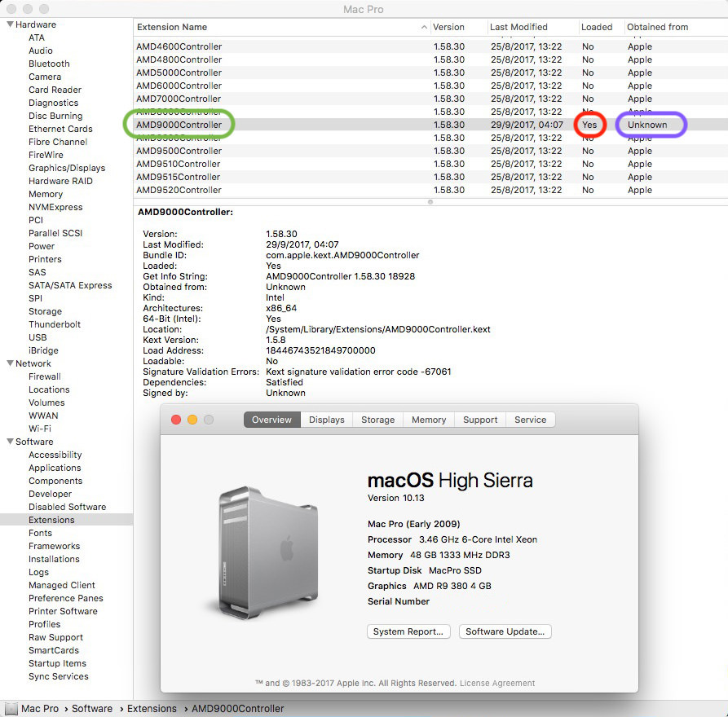Select Applications under Software

[55, 468]
